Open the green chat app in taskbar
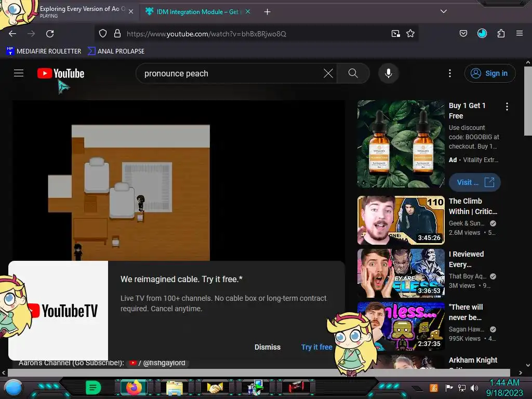 [x=94, y=388]
